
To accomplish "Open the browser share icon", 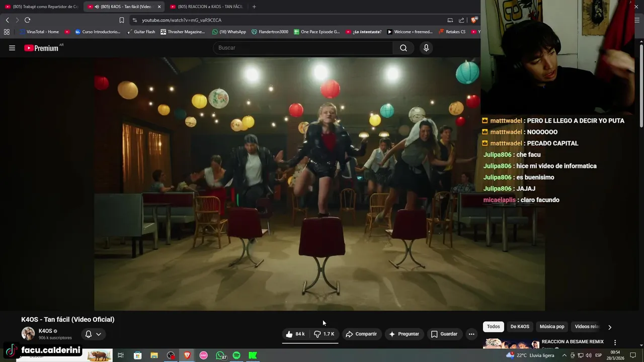I will (x=461, y=20).
